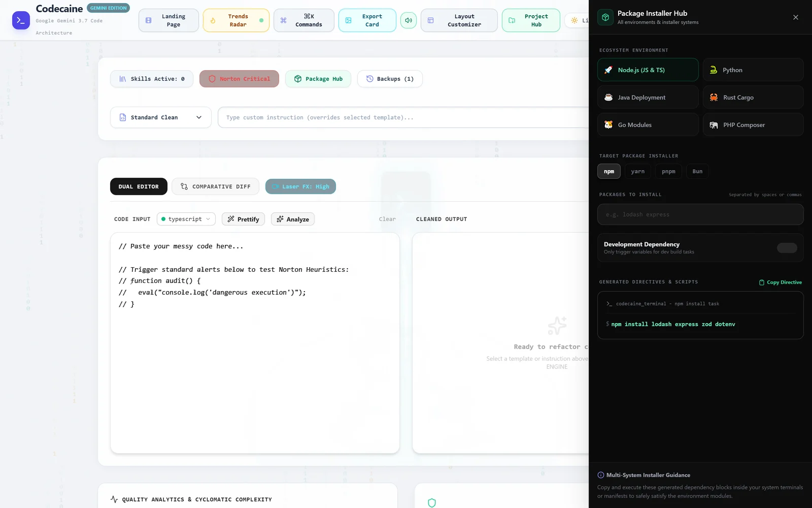Image resolution: width=812 pixels, height=508 pixels.
Task: Click the sun light-mode icon
Action: (x=574, y=20)
